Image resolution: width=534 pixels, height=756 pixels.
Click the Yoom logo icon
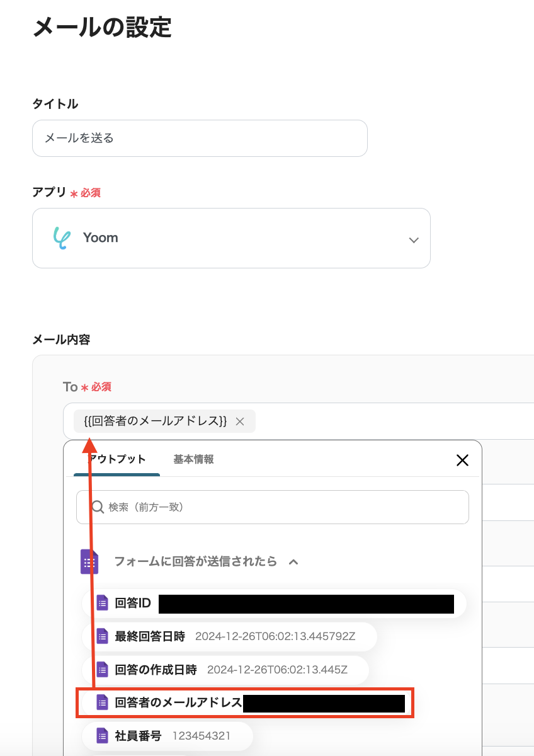pyautogui.click(x=62, y=238)
